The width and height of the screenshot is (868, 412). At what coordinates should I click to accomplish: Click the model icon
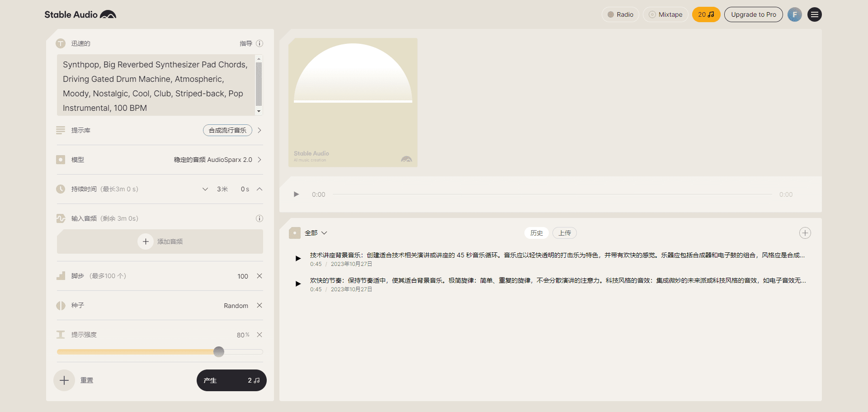[61, 160]
